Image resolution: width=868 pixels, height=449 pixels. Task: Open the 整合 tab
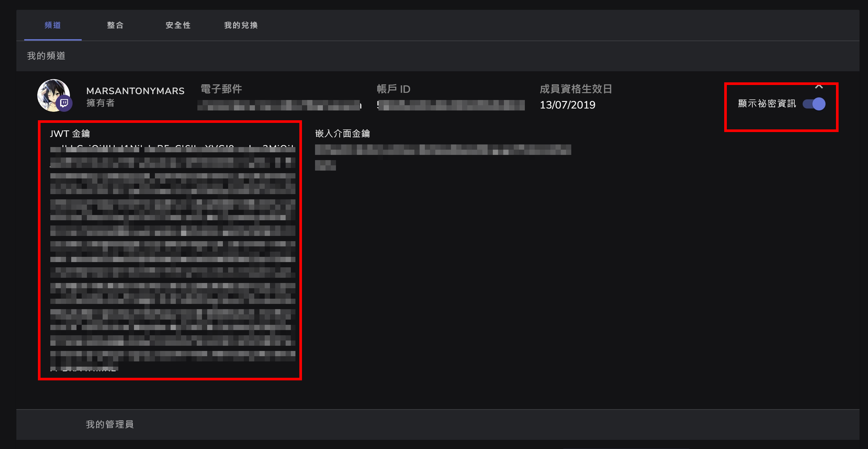click(115, 25)
